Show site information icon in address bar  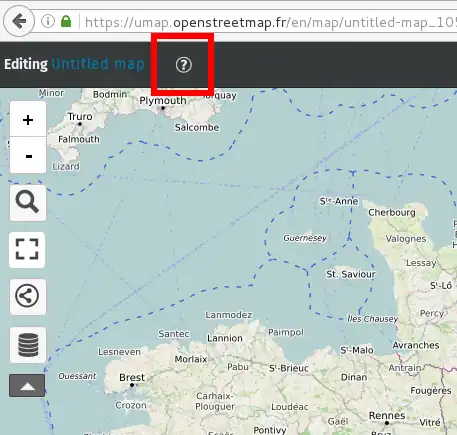(x=48, y=21)
